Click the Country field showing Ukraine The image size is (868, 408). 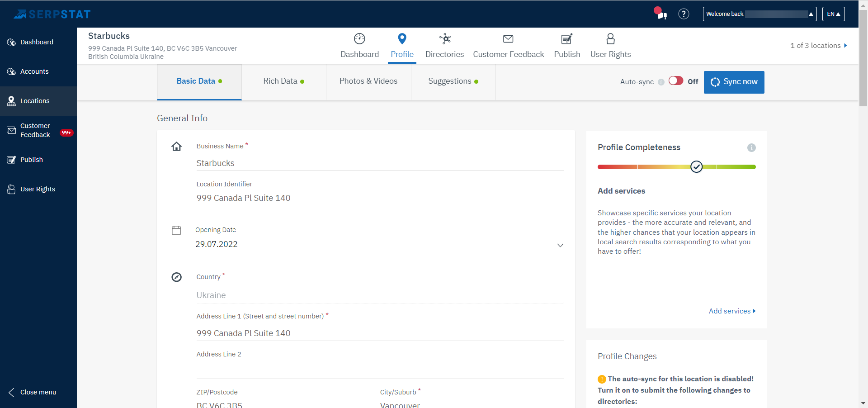380,295
